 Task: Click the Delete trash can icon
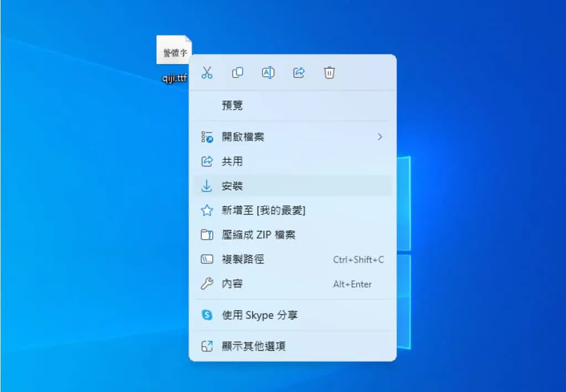tap(329, 72)
